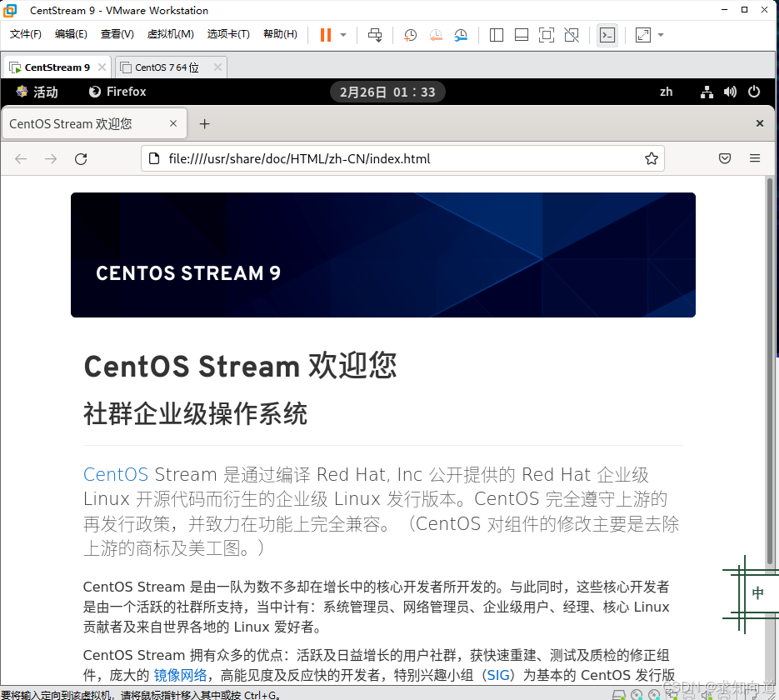This screenshot has height=700, width=779.
Task: Open the 查看(V) menu
Action: [x=117, y=34]
